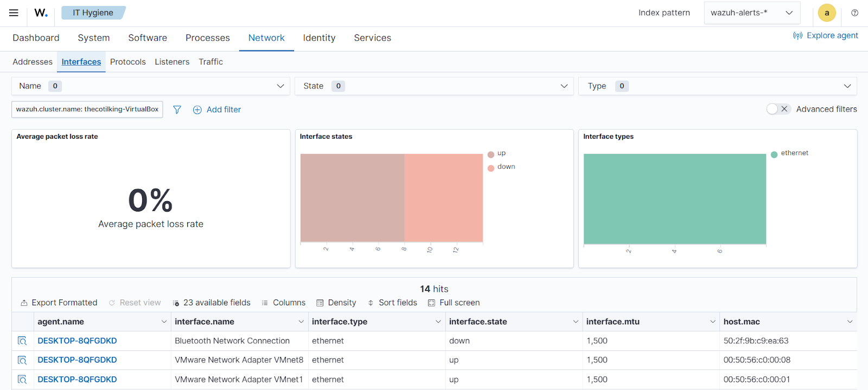Open DESKTOP-8QFGDKD link in VMnet1 row
This screenshot has height=390, width=868.
pyautogui.click(x=77, y=379)
